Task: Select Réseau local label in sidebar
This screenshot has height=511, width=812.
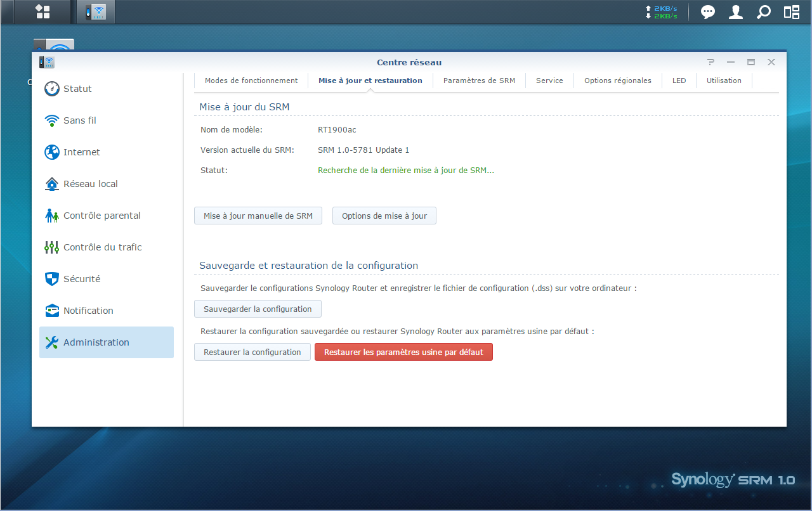Action: pos(91,184)
